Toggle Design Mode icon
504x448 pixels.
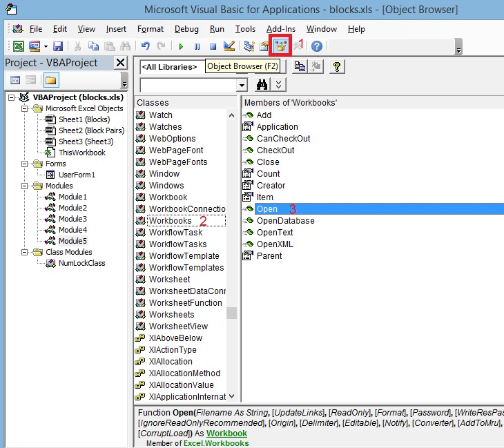tap(229, 46)
